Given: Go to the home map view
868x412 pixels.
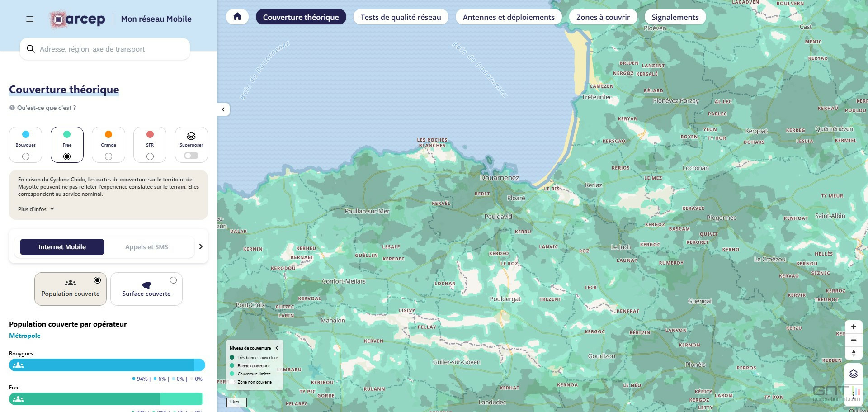Looking at the screenshot, I should pos(237,17).
